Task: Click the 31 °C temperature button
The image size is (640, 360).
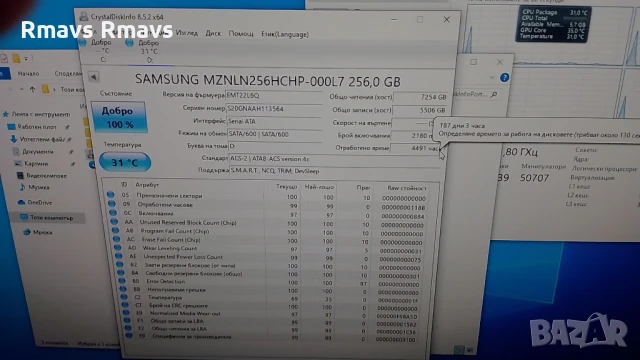Action: pyautogui.click(x=125, y=162)
